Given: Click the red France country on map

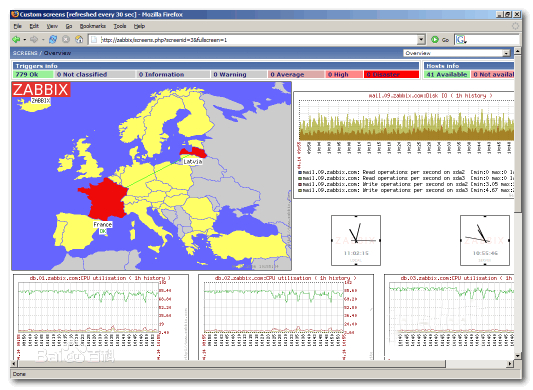Looking at the screenshot, I should click(x=105, y=199).
